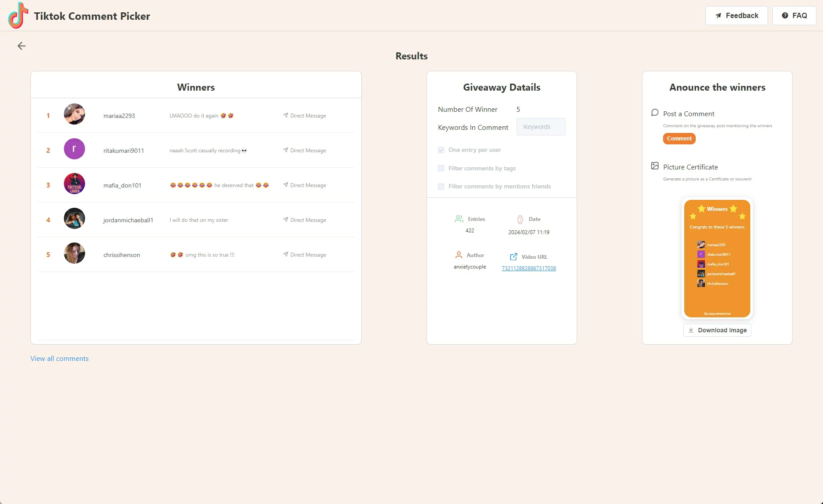Click the Keywords input field
The image size is (823, 504).
point(541,127)
